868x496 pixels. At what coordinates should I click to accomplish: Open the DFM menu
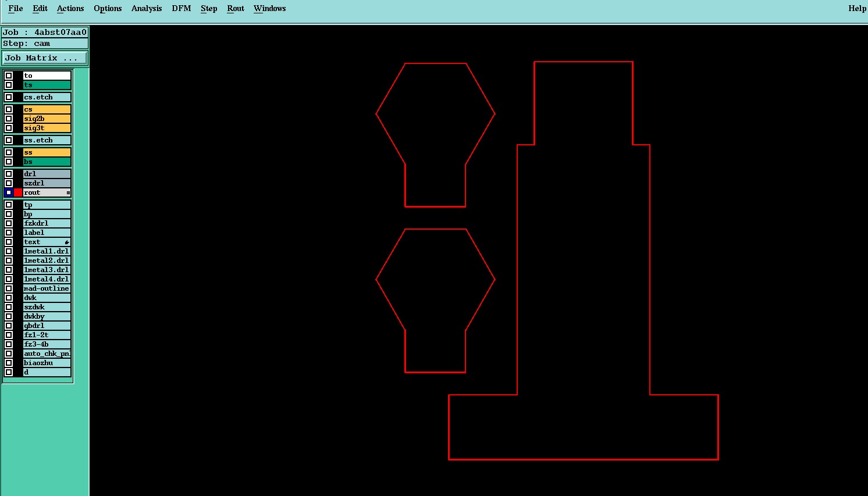[182, 8]
